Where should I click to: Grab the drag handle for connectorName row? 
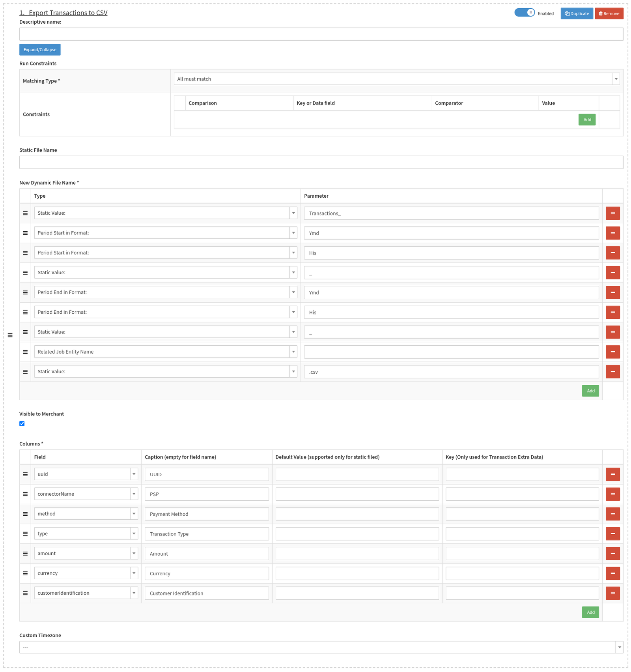coord(25,494)
